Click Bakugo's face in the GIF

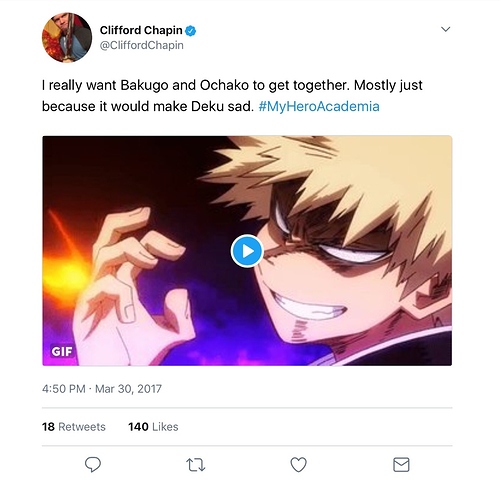tap(333, 267)
